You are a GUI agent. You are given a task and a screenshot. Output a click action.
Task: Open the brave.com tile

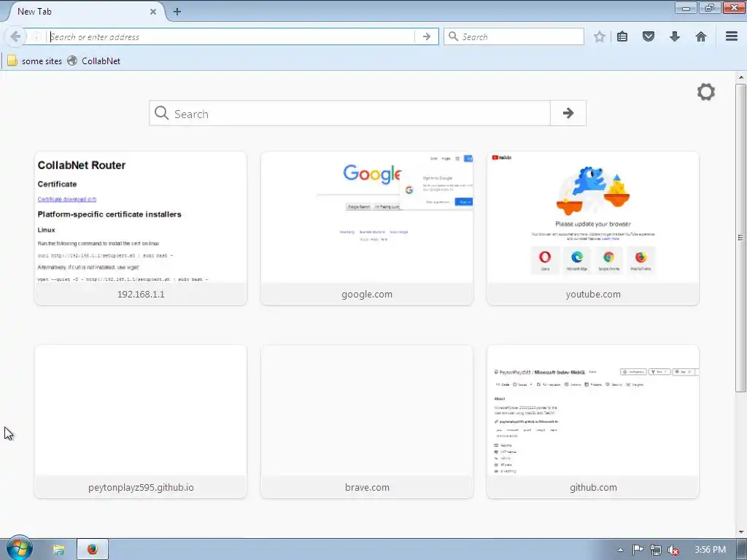(x=367, y=422)
